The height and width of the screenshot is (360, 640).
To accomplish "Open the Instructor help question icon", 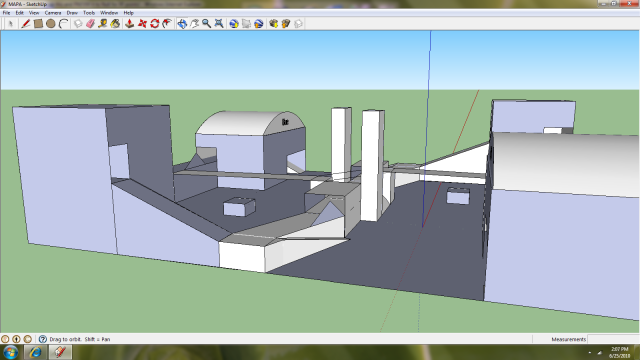I will tap(43, 339).
